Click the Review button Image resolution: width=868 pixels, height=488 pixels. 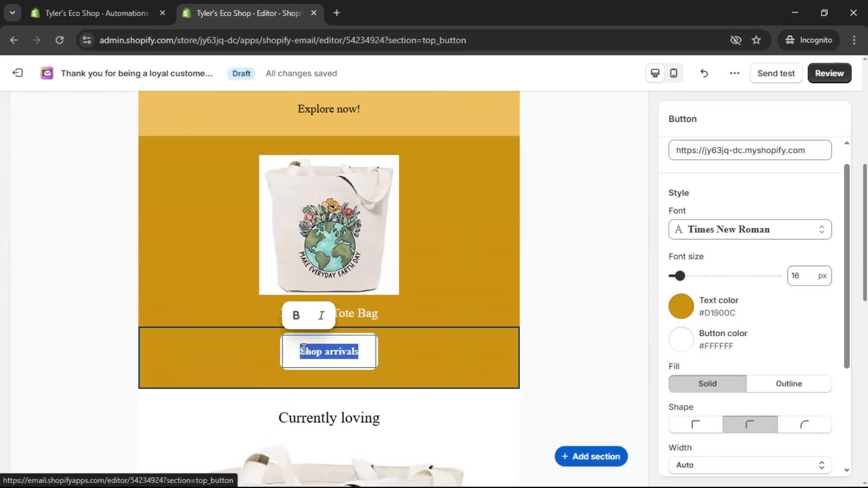tap(829, 73)
